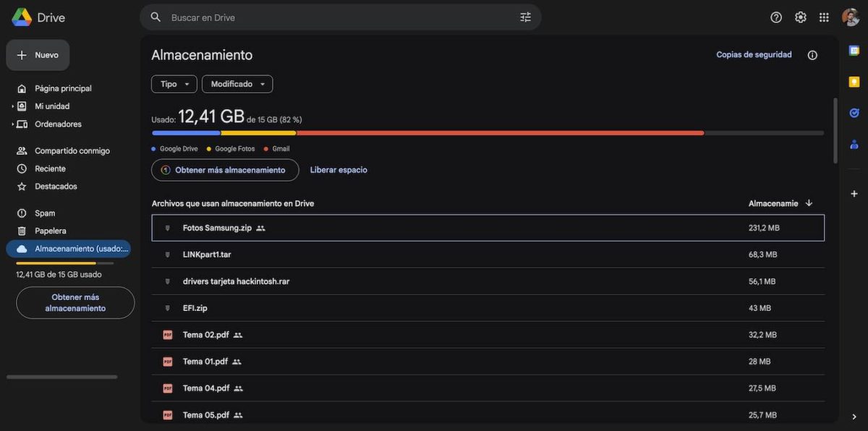Open the Copias de seguridad link

pos(754,55)
